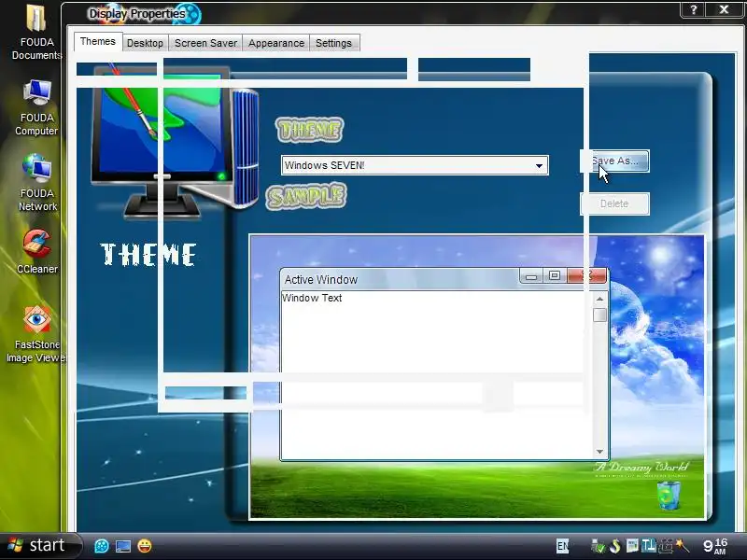Click the taskbar clock showing 9:16 AM
The height and width of the screenshot is (560, 747).
715,546
